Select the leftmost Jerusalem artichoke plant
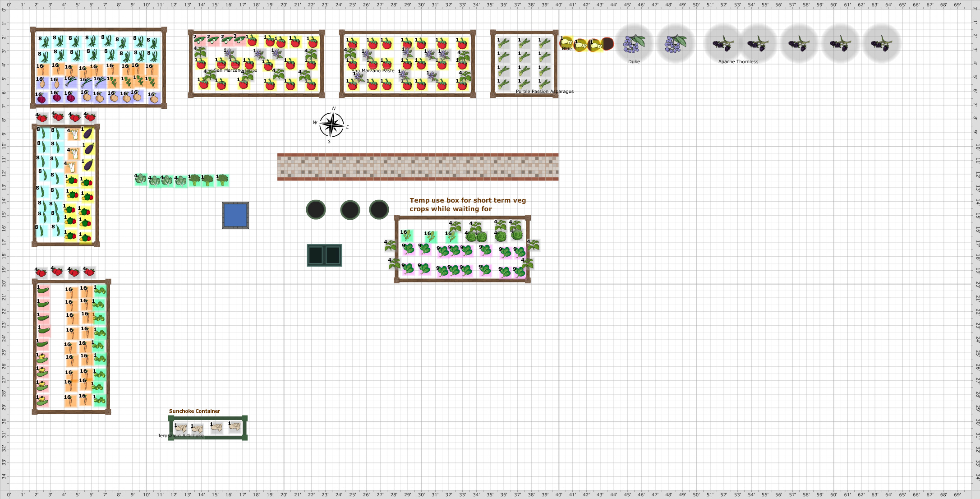 pyautogui.click(x=180, y=428)
